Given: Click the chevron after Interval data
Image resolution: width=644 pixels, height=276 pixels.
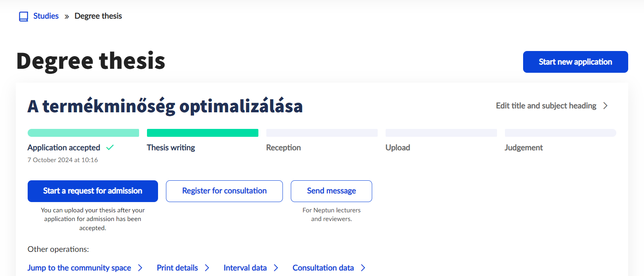Looking at the screenshot, I should click(276, 268).
